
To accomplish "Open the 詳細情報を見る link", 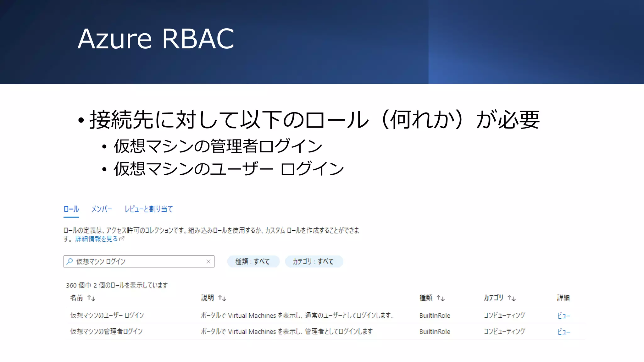I will [x=97, y=239].
